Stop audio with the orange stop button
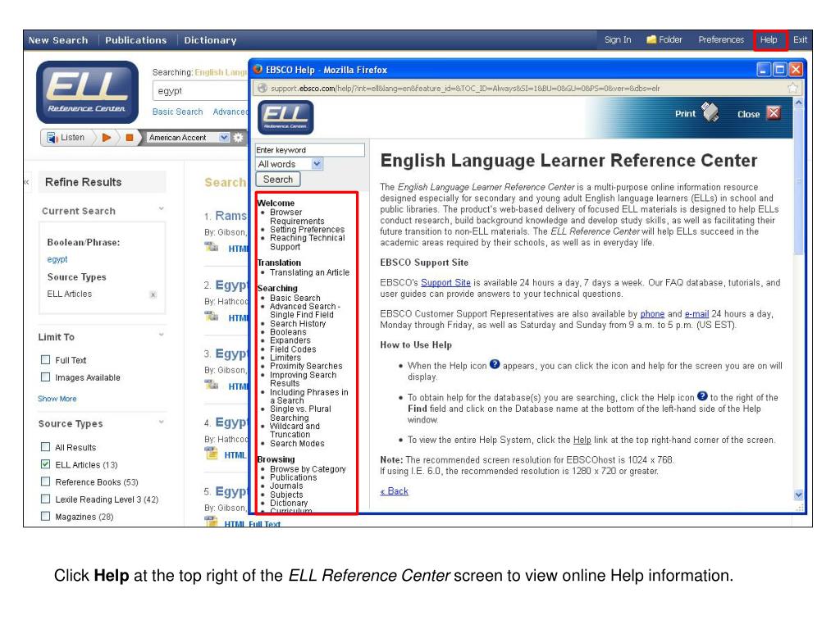 [129, 138]
